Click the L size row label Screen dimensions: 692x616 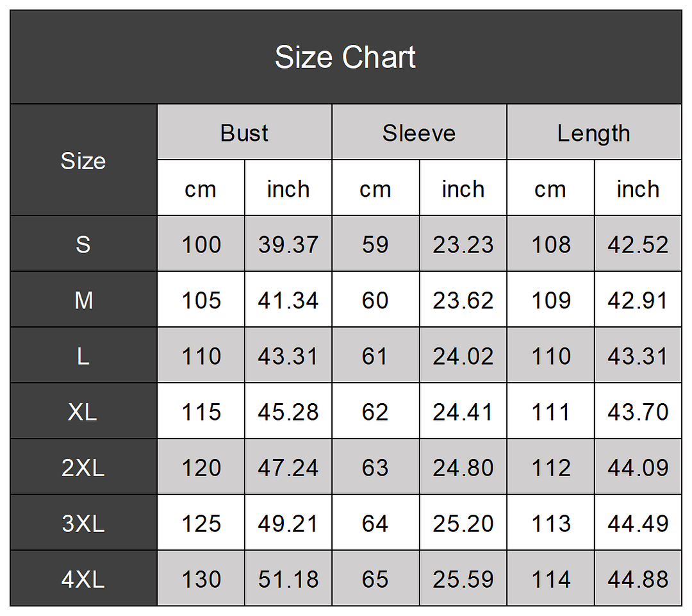83,356
